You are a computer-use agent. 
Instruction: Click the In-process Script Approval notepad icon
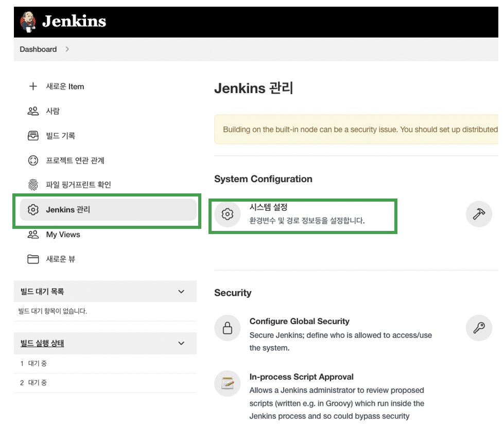click(x=228, y=384)
